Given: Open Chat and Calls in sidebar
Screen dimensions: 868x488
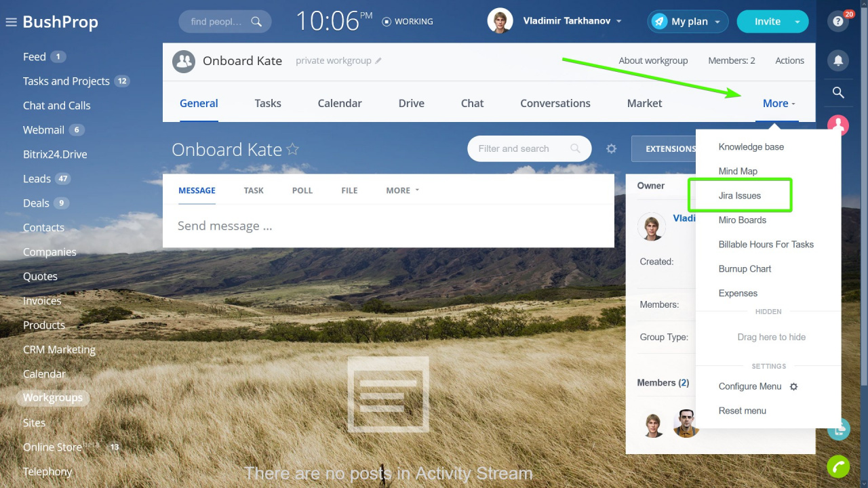Looking at the screenshot, I should click(x=57, y=106).
